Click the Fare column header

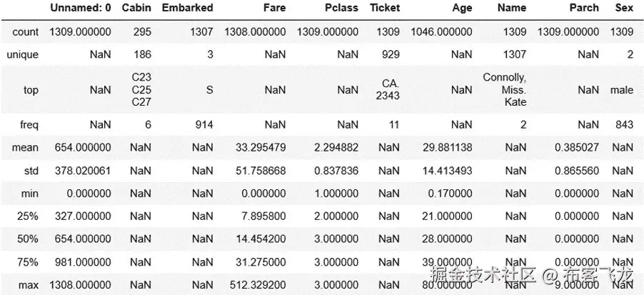tap(273, 8)
